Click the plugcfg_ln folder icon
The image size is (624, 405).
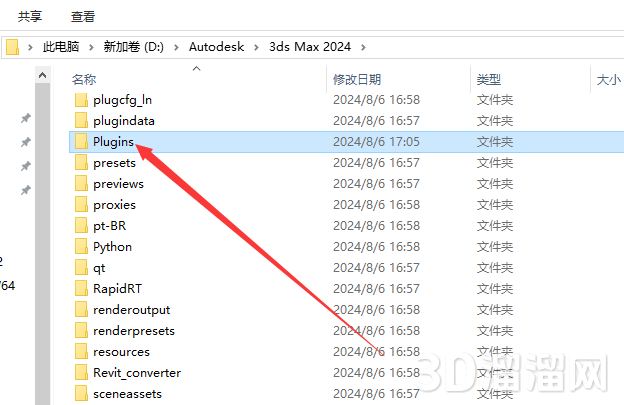(x=81, y=99)
